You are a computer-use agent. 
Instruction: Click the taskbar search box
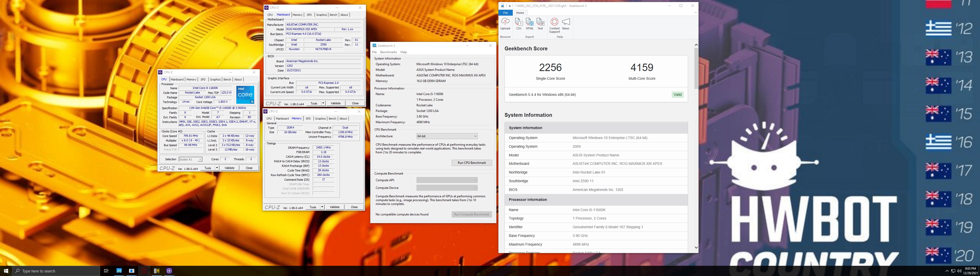pos(56,271)
